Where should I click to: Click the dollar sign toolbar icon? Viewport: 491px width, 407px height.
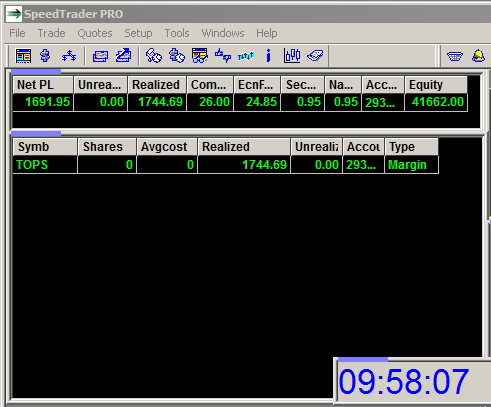[x=45, y=56]
